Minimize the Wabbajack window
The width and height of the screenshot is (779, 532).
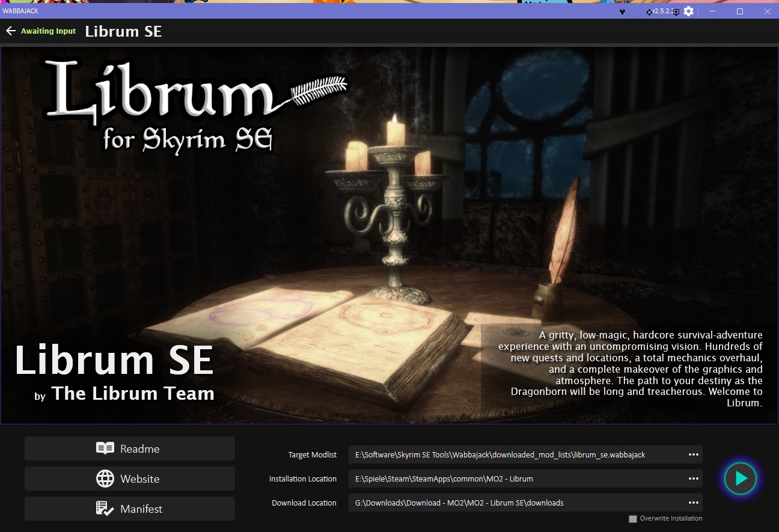(x=713, y=11)
